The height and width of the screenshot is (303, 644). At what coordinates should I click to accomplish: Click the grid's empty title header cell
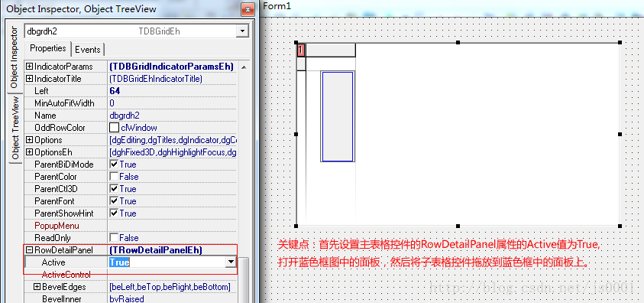(331, 50)
